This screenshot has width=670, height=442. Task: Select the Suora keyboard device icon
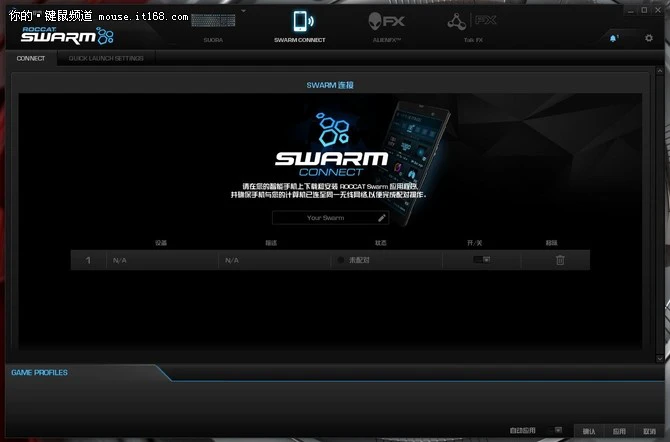[213, 21]
